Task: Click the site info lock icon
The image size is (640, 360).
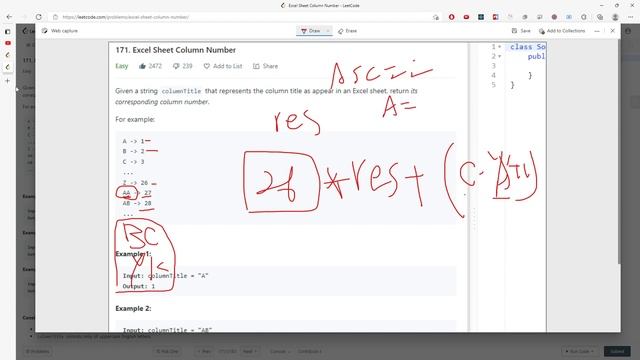Action: (56, 17)
